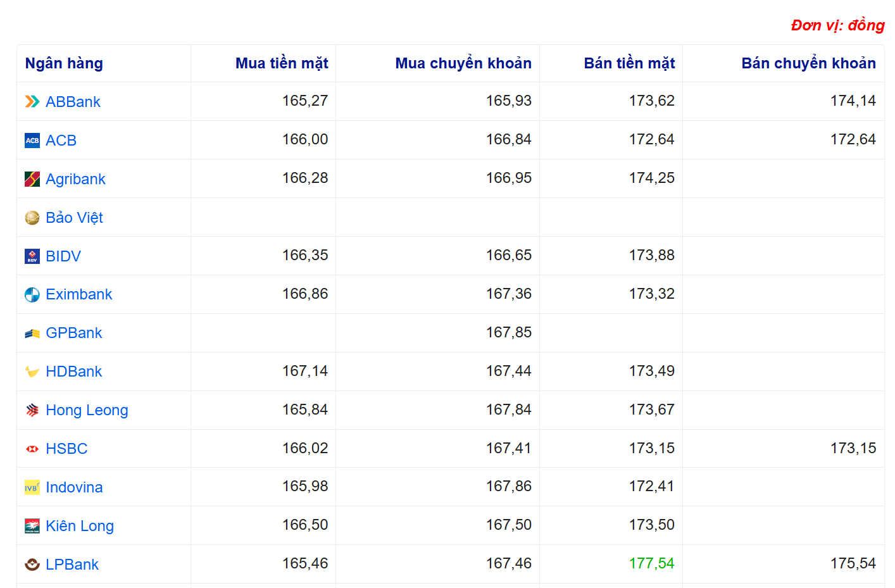Image resolution: width=895 pixels, height=588 pixels.
Task: Click the Bảo Việt logo icon
Action: [32, 218]
